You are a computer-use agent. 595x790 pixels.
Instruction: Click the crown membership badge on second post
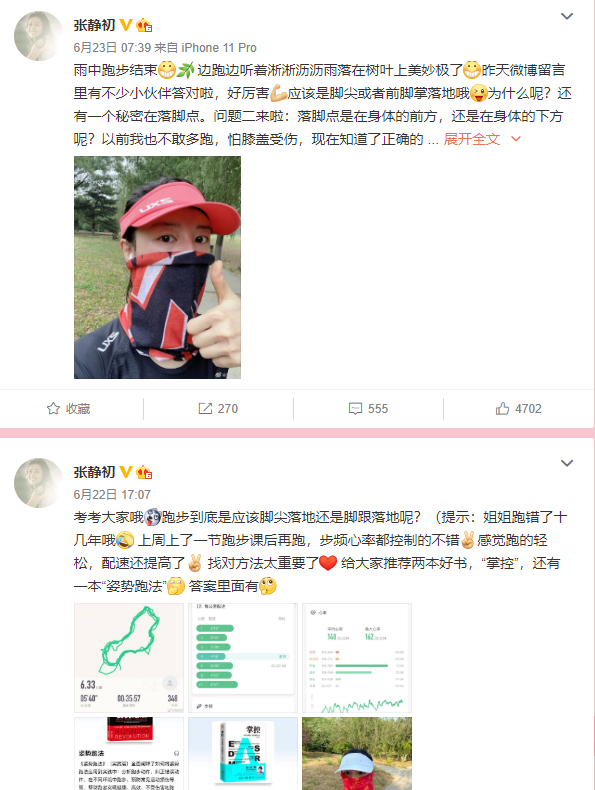pos(144,472)
